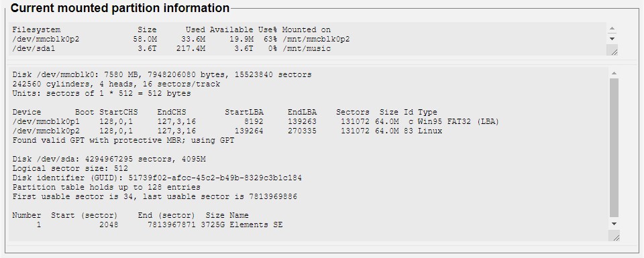Screen dimensions: 644x258
Task: Click the down arrow of the disk details scrollbar
Action: click(x=614, y=224)
